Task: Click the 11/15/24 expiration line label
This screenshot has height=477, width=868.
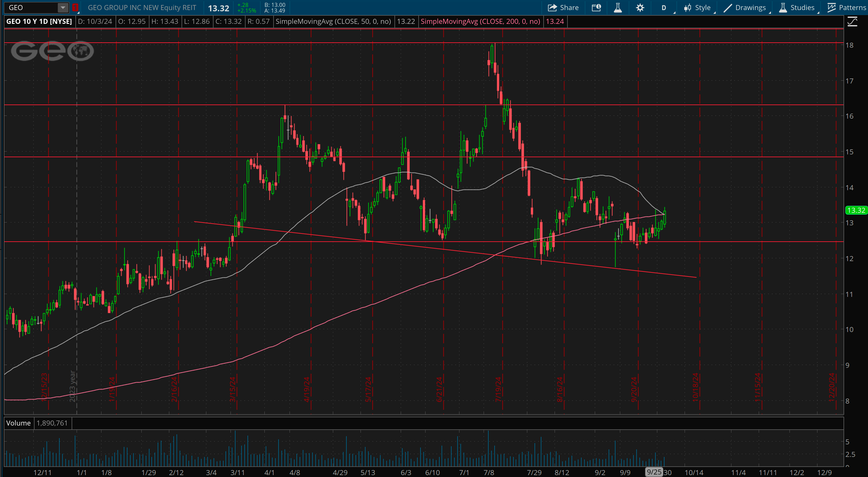Action: coord(757,387)
